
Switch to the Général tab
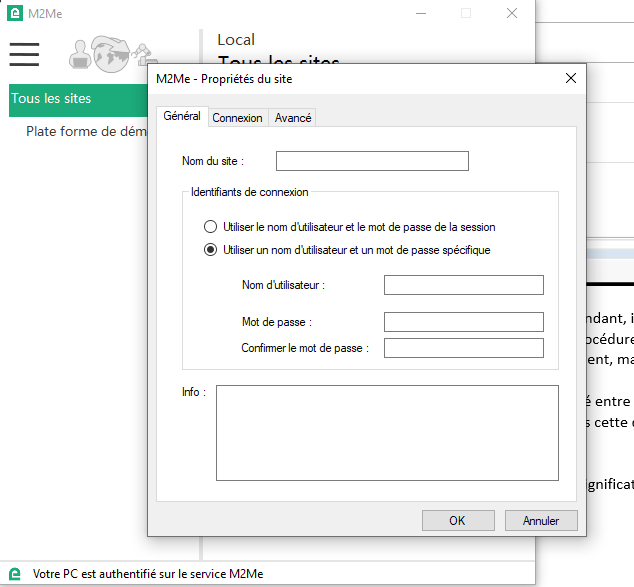(x=181, y=117)
